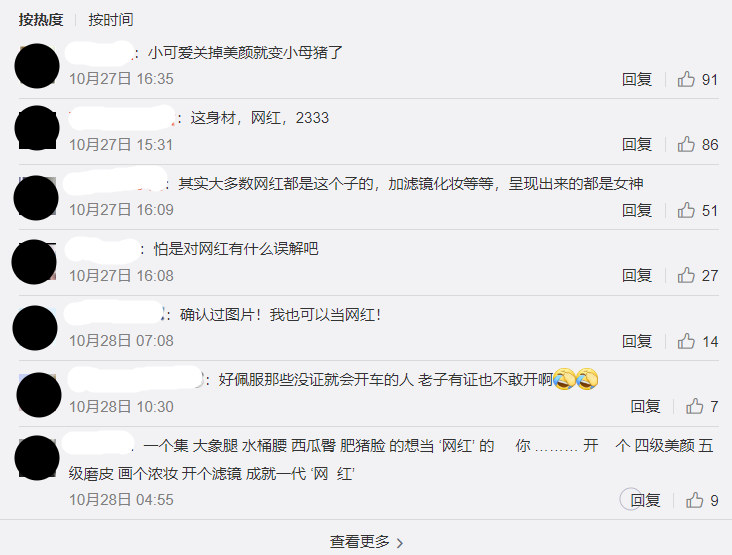Open avatar of the 10月28日 07:08 commenter
The image size is (732, 555).
[x=35, y=328]
